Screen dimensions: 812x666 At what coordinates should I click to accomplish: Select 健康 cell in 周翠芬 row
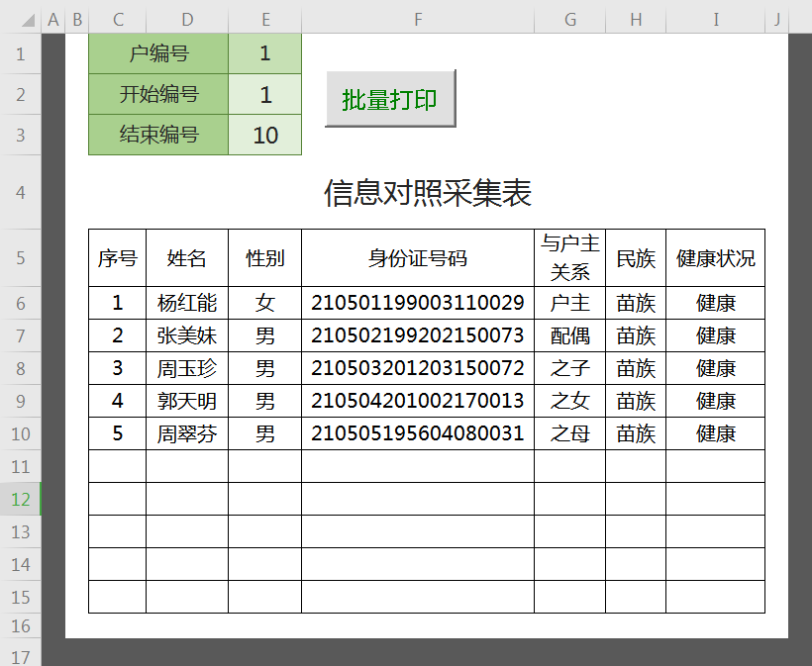coord(716,433)
